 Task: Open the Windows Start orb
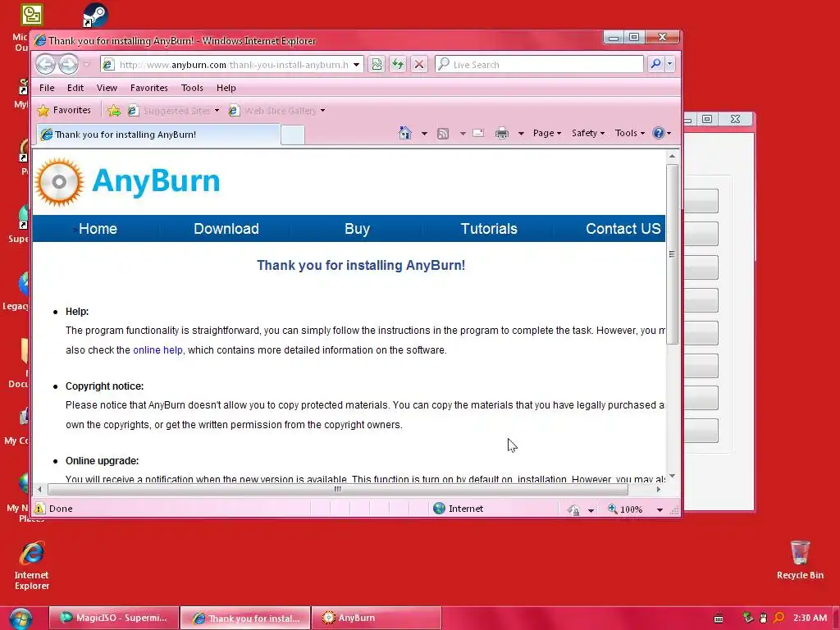pyautogui.click(x=20, y=619)
